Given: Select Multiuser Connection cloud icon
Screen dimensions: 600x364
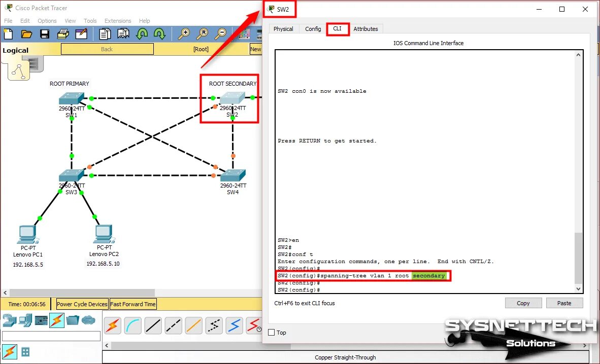Looking at the screenshot, I should pos(88,320).
